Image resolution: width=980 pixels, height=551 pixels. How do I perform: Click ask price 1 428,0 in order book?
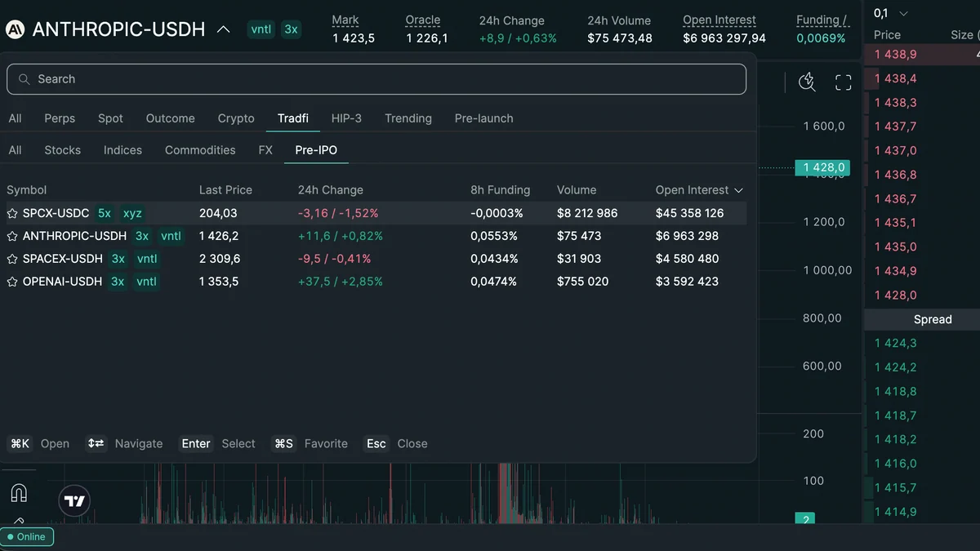[895, 295]
